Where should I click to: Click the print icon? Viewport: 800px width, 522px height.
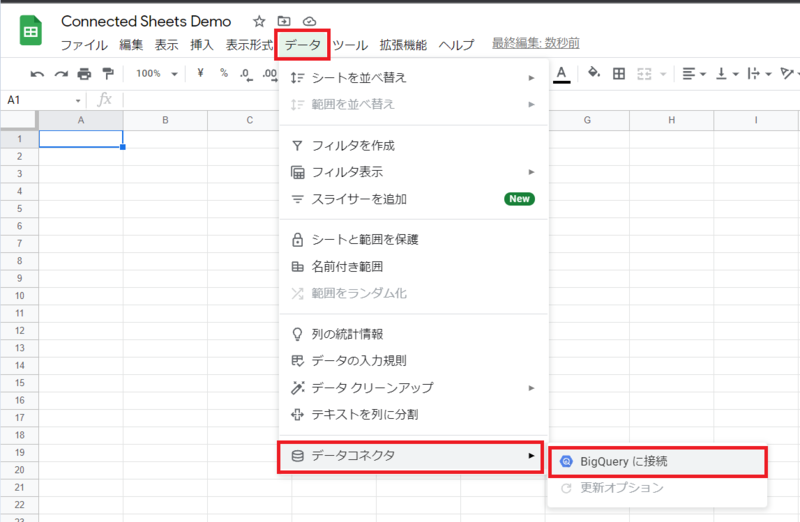click(x=84, y=74)
